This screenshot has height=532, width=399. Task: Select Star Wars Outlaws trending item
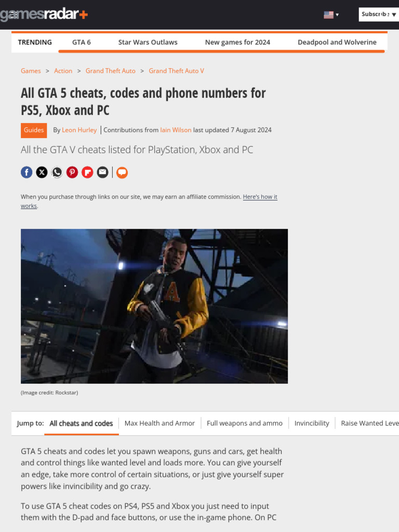(148, 42)
